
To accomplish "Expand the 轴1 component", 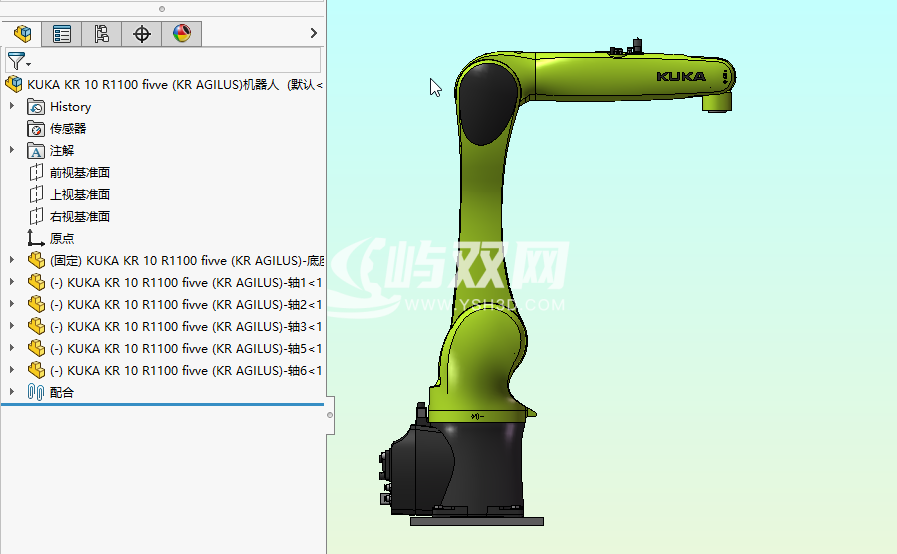I will pos(12,282).
